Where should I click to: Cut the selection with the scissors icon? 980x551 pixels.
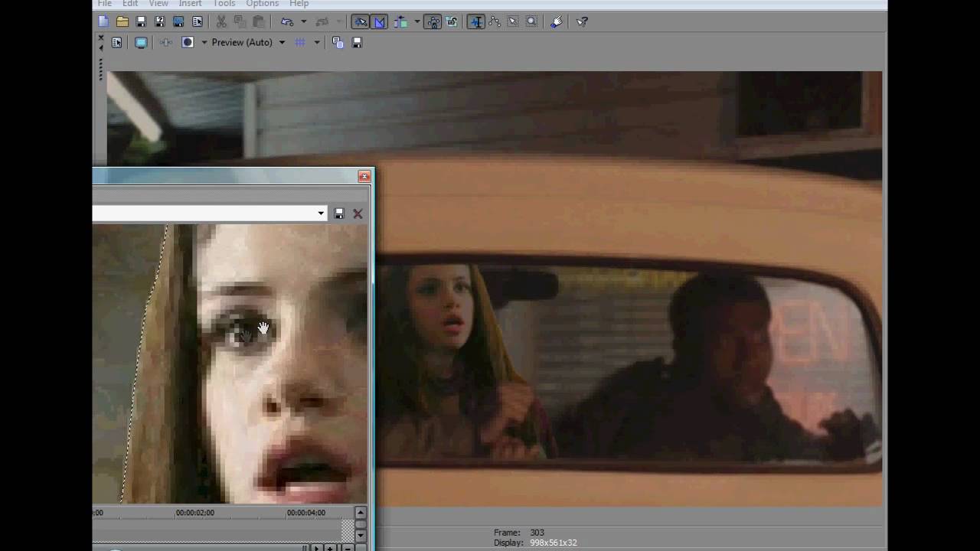(221, 21)
